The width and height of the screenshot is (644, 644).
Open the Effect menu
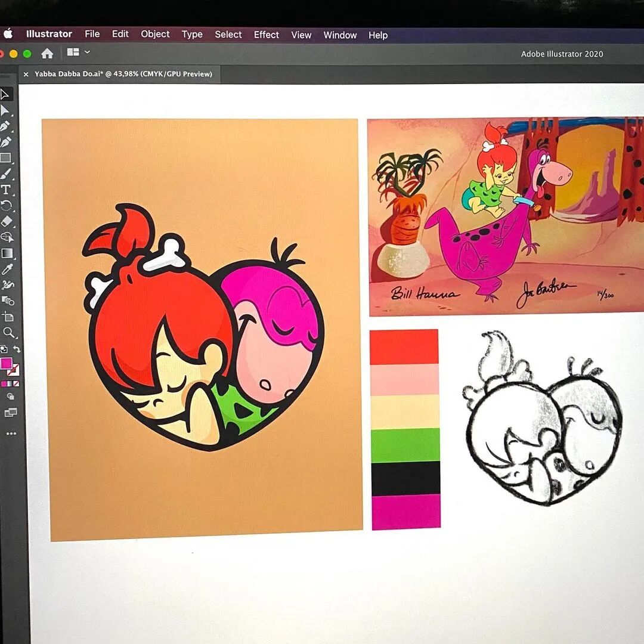click(266, 35)
